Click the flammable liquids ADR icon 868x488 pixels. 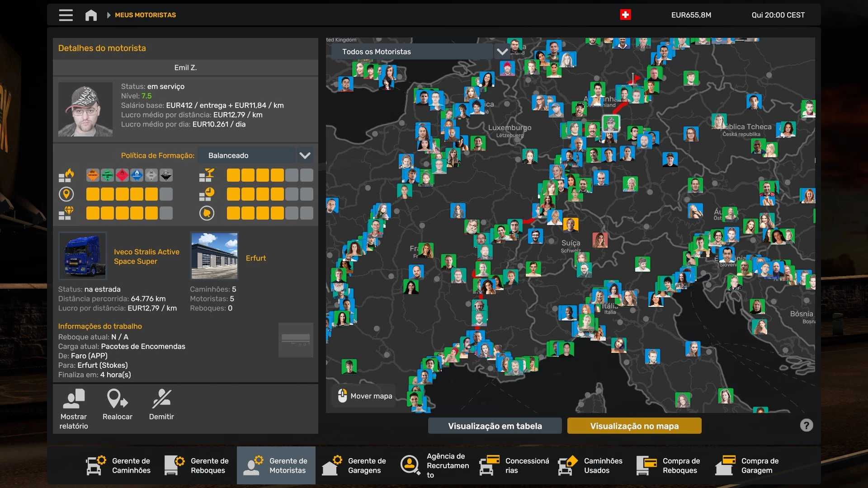[122, 175]
